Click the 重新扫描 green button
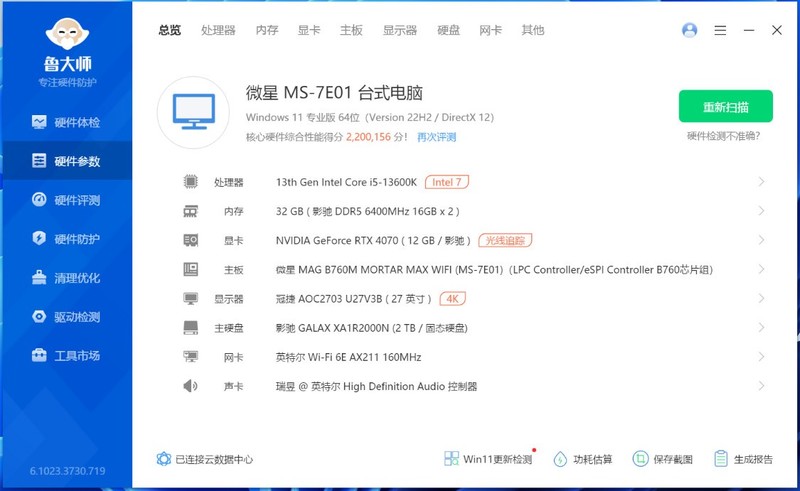 click(x=726, y=106)
